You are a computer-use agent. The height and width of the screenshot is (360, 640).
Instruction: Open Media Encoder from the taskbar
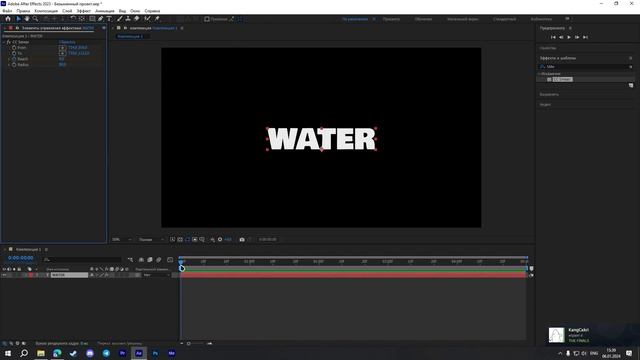tap(171, 353)
